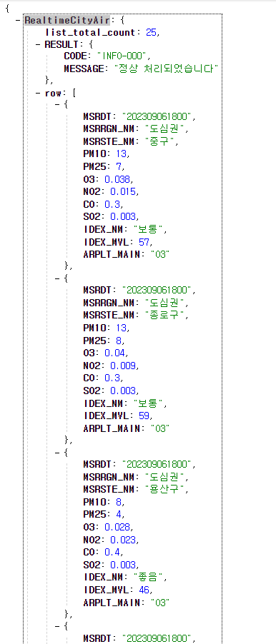Click the IDEX_MVL value 46

[144, 590]
